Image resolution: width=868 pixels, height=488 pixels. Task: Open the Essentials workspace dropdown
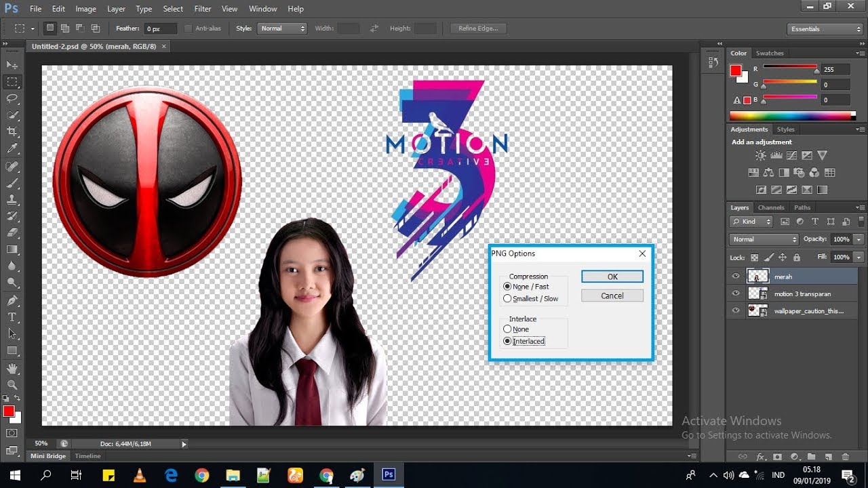pyautogui.click(x=825, y=29)
